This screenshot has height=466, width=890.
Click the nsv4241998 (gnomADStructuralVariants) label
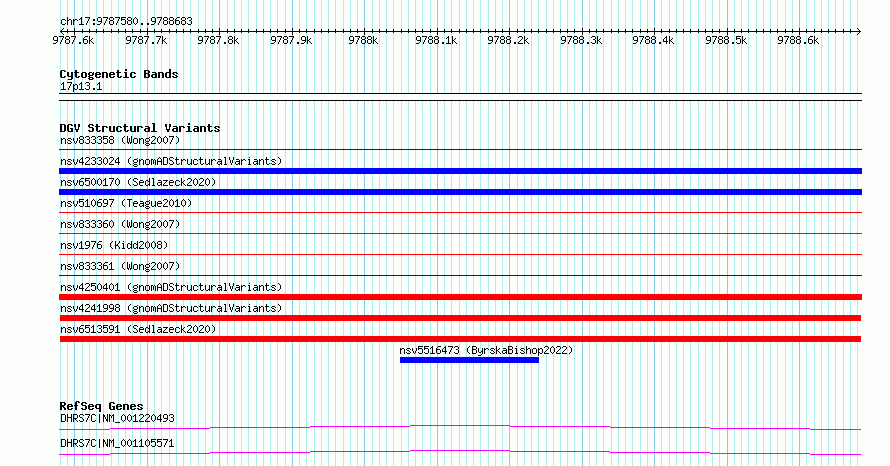coord(171,308)
